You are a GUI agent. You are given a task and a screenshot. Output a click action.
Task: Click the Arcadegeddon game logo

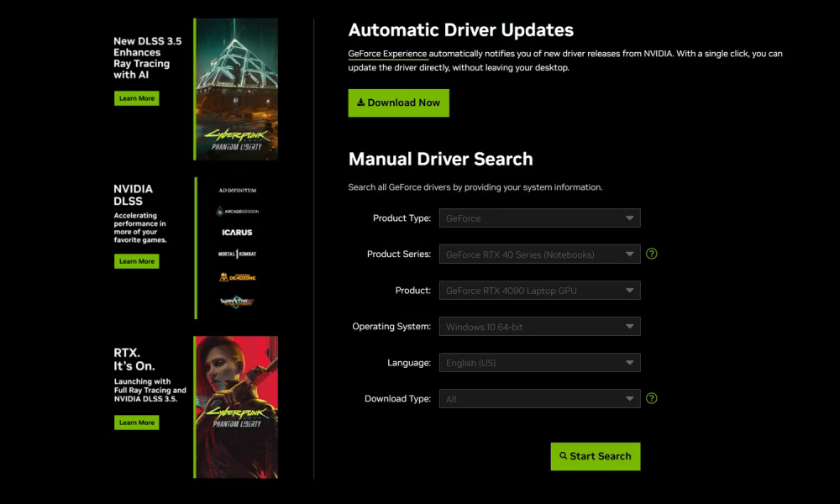[x=237, y=212]
